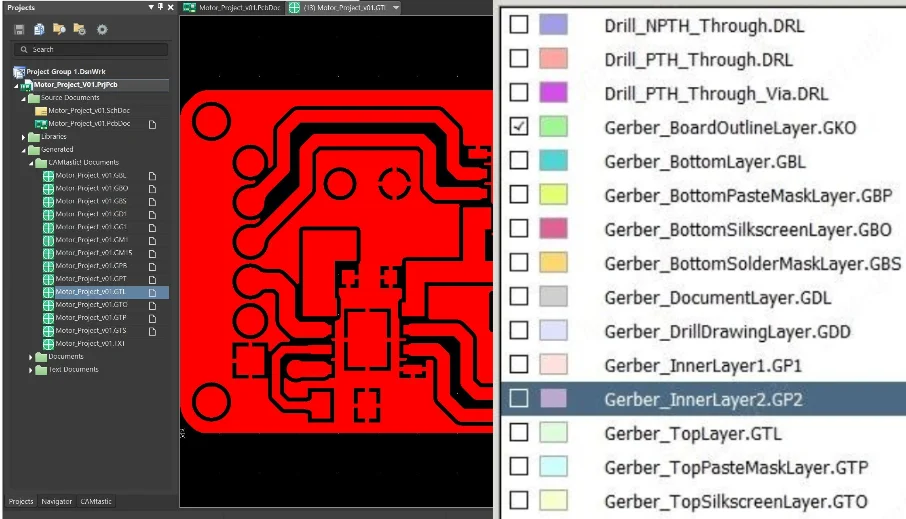Check the Drill_NPTH_Through.DRL checkbox
Viewport: 906px width, 519px height.
click(x=519, y=25)
